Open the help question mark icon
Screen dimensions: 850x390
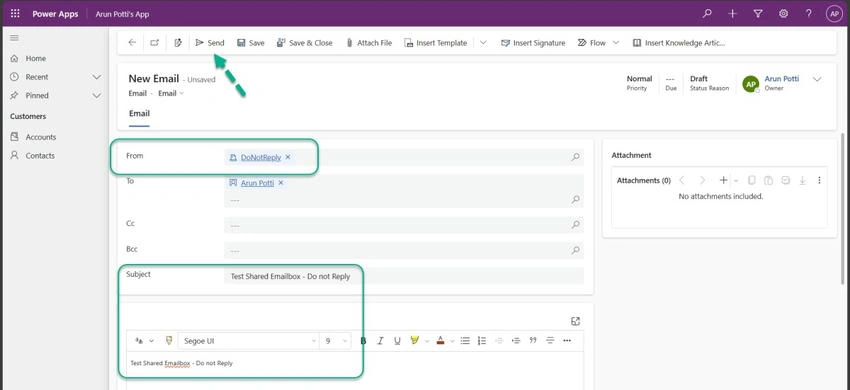(x=809, y=14)
